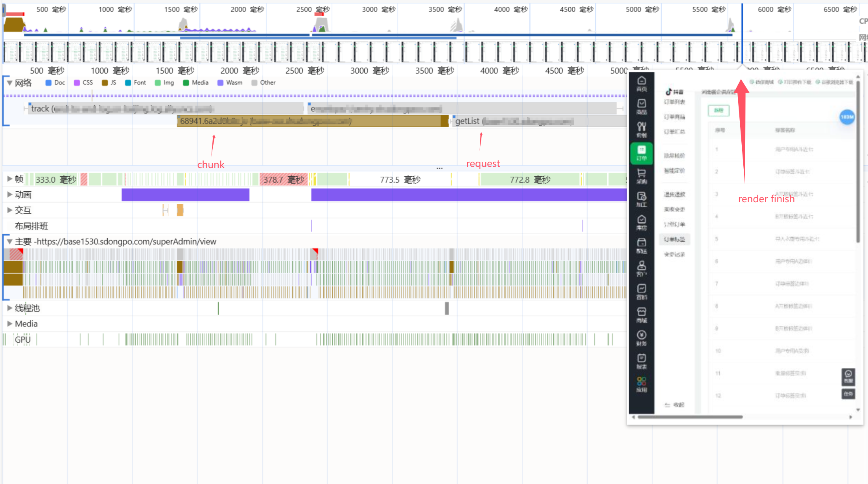Image resolution: width=868 pixels, height=484 pixels.
Task: Expand the 线程池 thread pool track
Action: coord(9,308)
